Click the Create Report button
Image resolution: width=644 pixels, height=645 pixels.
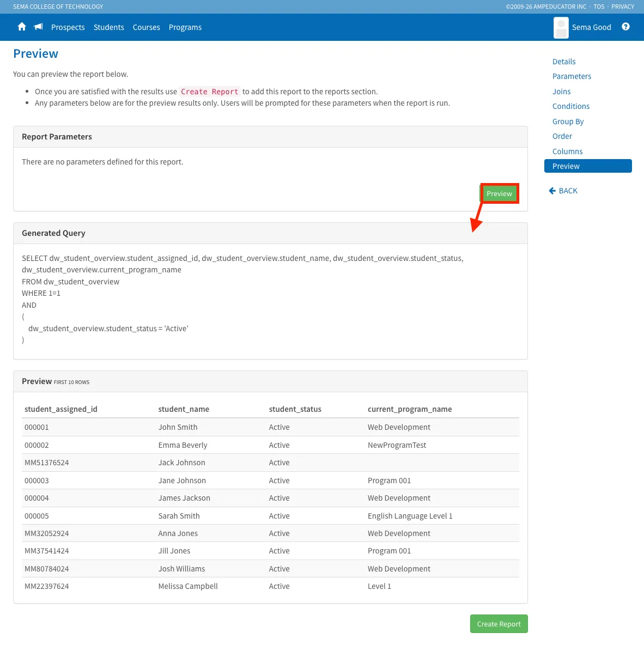coord(499,624)
